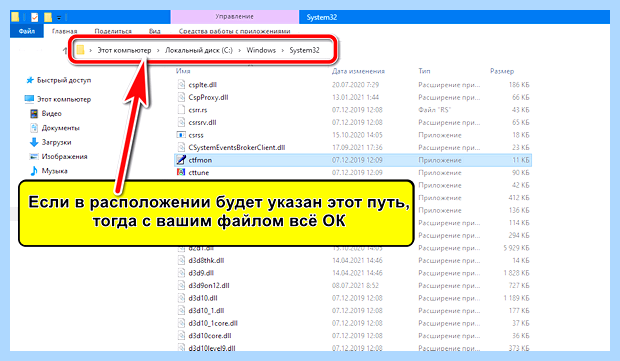Image resolution: width=620 pixels, height=361 pixels.
Task: Expand the chevron after Локальный диск (C:)
Action: coord(240,50)
